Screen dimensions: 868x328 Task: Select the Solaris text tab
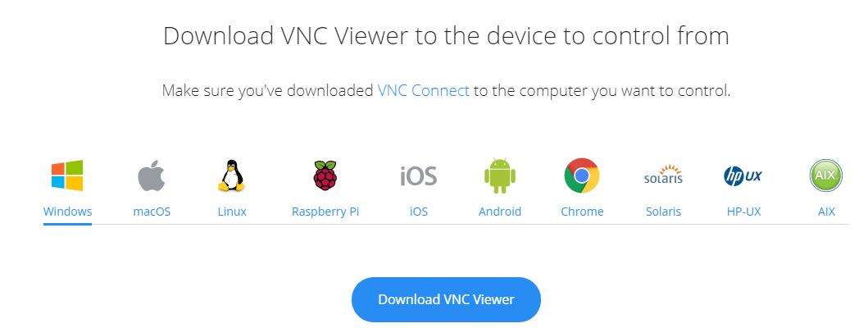(663, 211)
